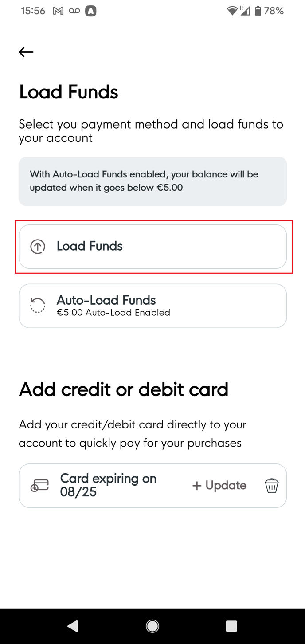The image size is (305, 644).
Task: Open recent apps with the square button
Action: click(x=231, y=626)
